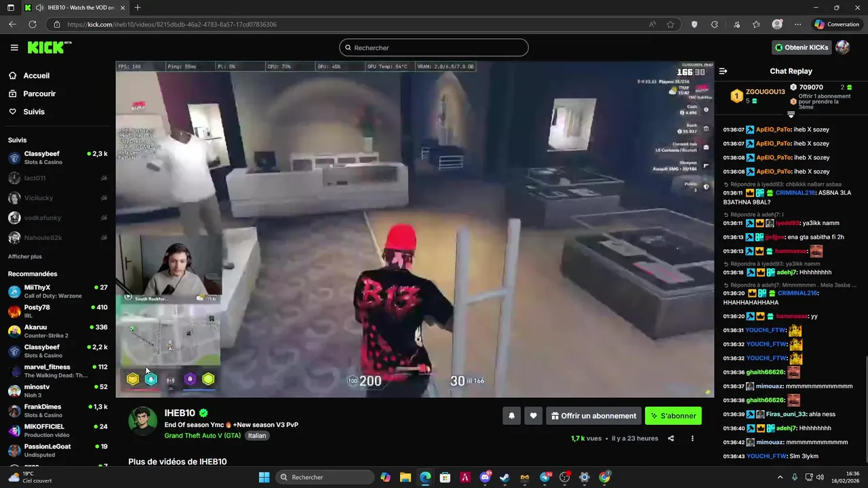Open the browser favorites list icon
This screenshot has width=868, height=488.
[x=756, y=24]
